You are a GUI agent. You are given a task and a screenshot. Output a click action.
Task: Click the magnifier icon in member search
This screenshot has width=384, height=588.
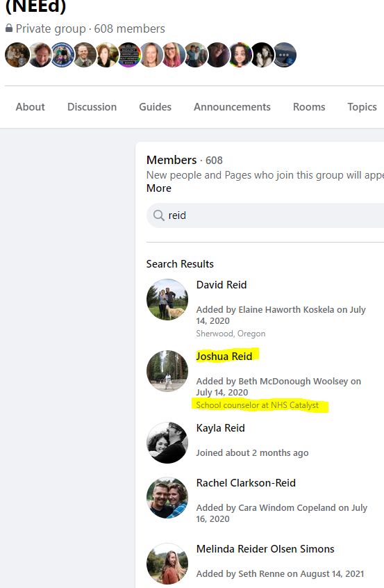click(159, 215)
